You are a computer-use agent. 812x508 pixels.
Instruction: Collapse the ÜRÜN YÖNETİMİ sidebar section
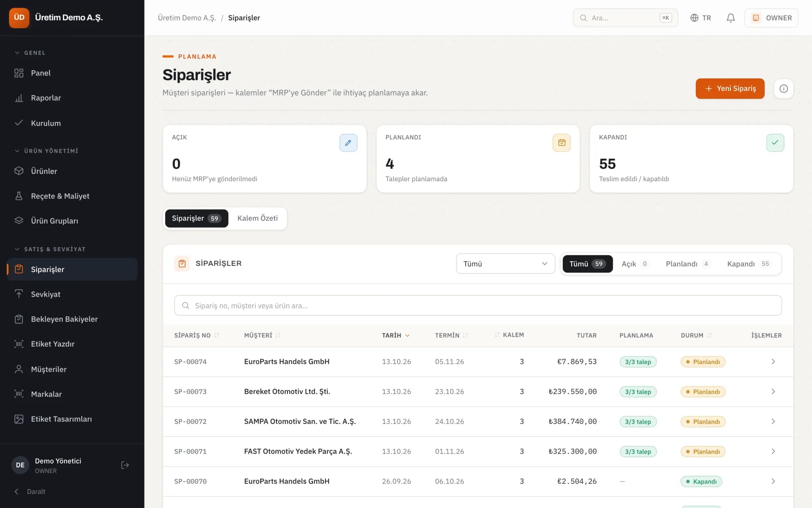point(46,151)
